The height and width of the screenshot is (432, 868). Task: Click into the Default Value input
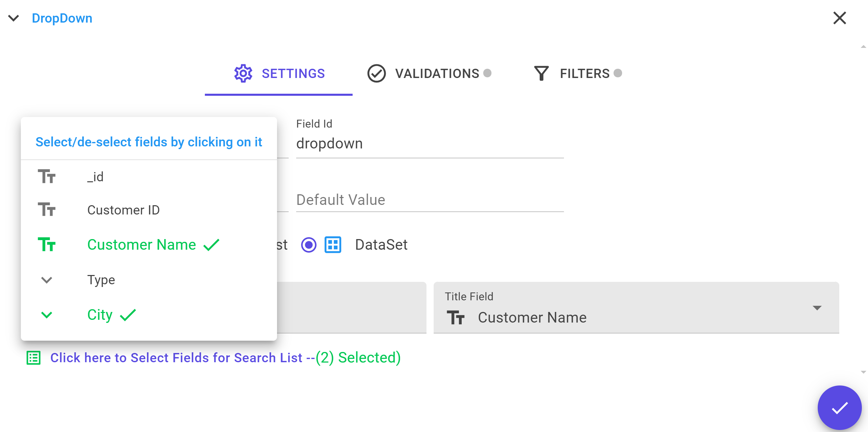coord(430,200)
